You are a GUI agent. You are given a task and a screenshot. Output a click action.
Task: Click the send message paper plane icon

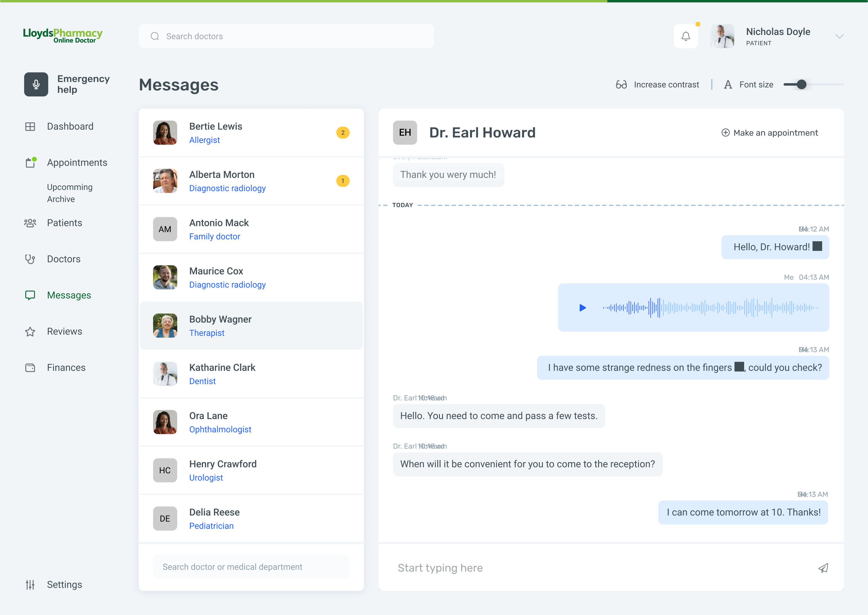tap(823, 568)
